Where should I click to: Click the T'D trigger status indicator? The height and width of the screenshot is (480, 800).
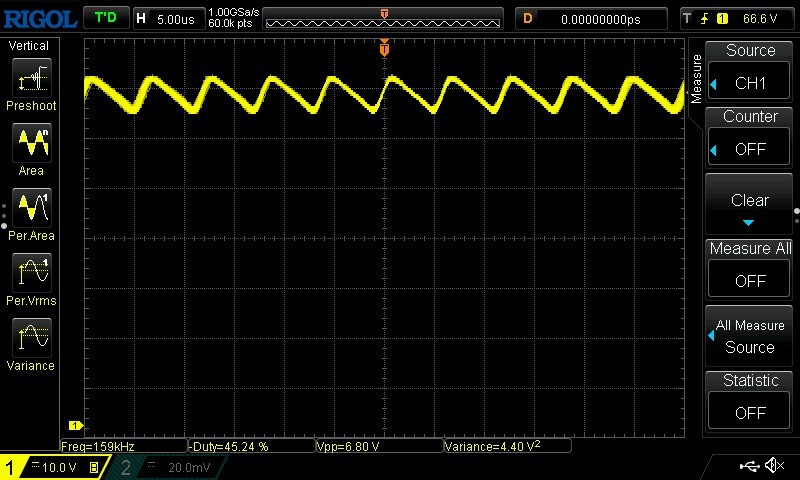(106, 18)
